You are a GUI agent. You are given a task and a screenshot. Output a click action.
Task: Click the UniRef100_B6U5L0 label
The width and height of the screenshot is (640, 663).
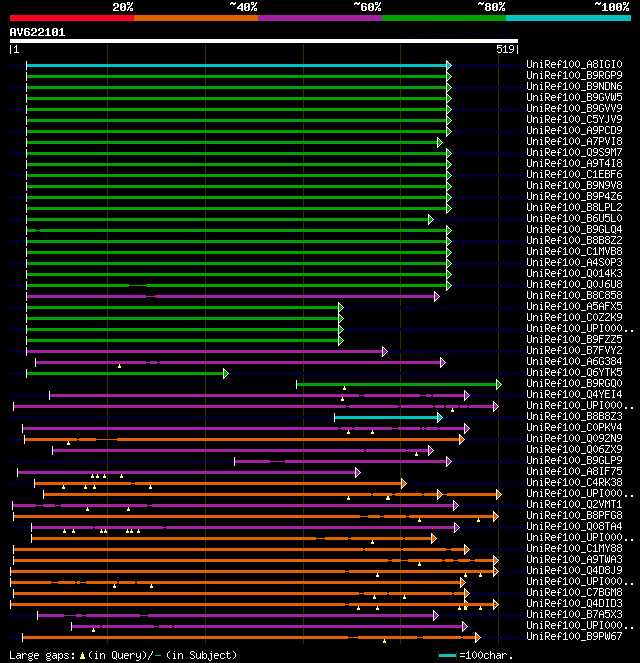coord(574,218)
